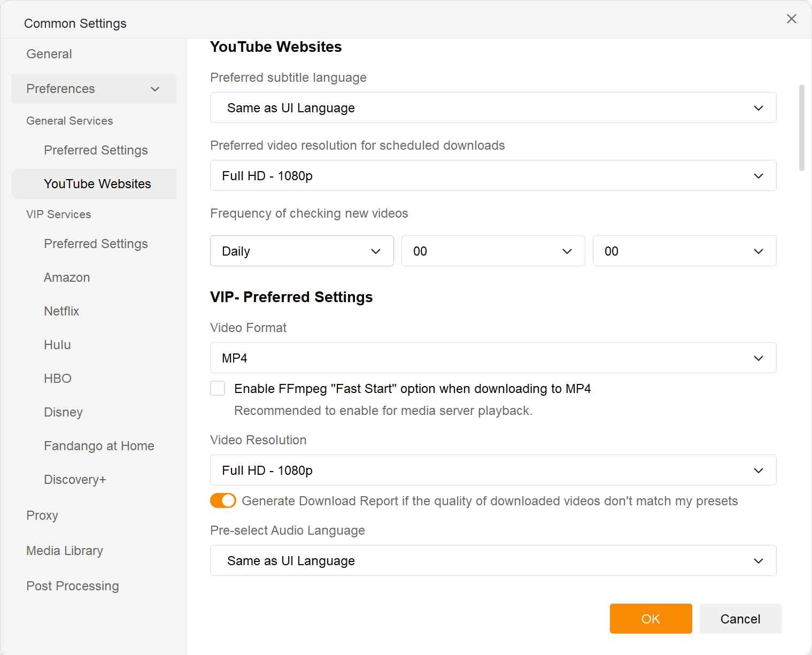Click the OK button
The width and height of the screenshot is (812, 655).
[x=650, y=619]
